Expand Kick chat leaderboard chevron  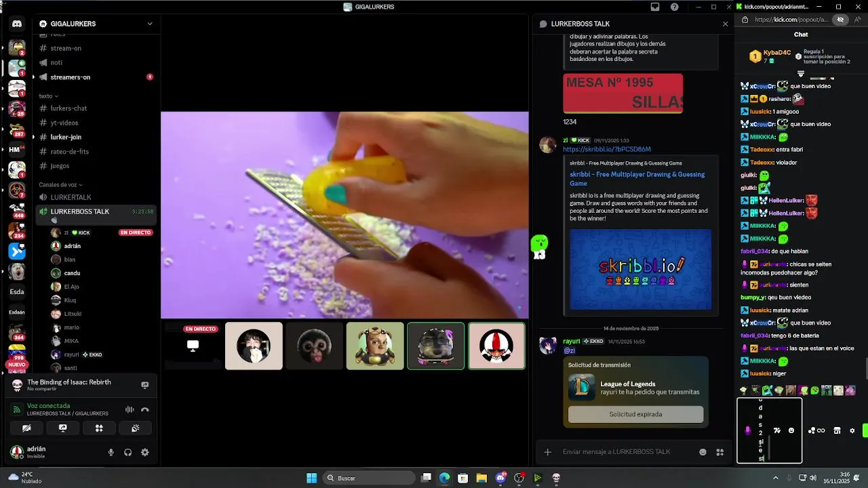point(801,73)
